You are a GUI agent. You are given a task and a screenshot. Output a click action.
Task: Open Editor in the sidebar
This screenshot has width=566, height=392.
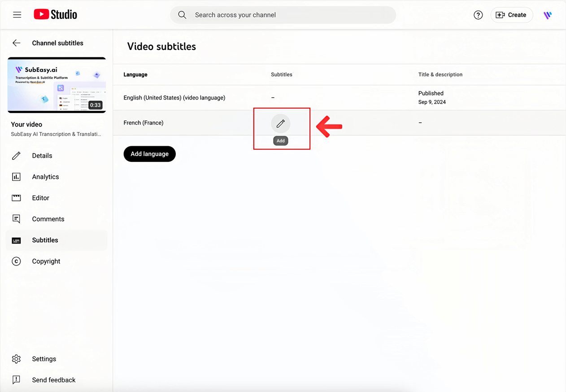click(x=57, y=198)
